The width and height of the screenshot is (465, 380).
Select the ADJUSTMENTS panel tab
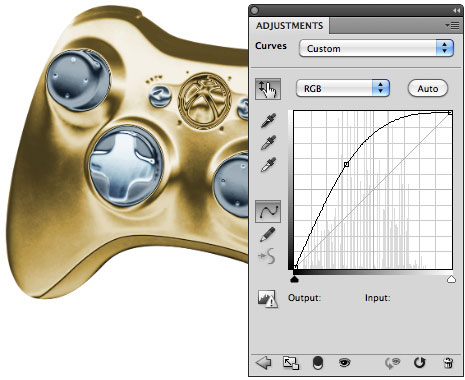289,26
